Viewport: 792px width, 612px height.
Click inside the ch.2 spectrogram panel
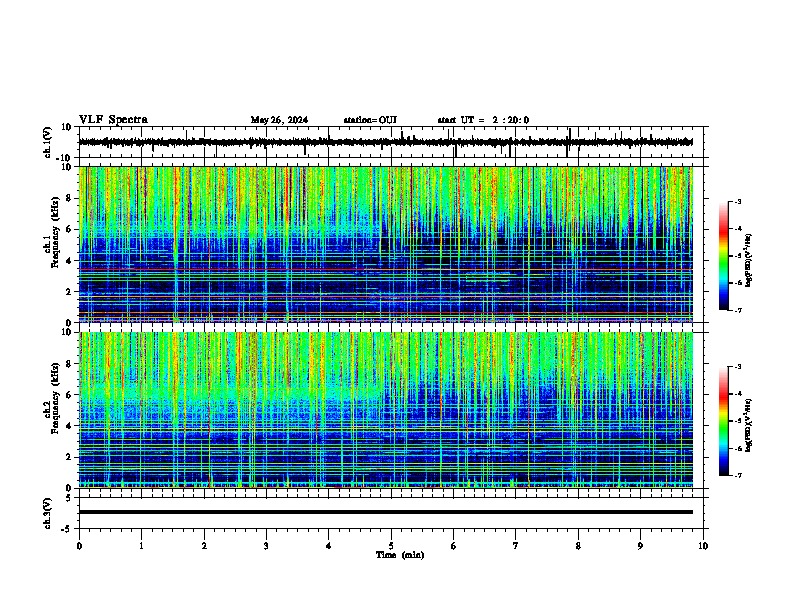pyautogui.click(x=386, y=410)
